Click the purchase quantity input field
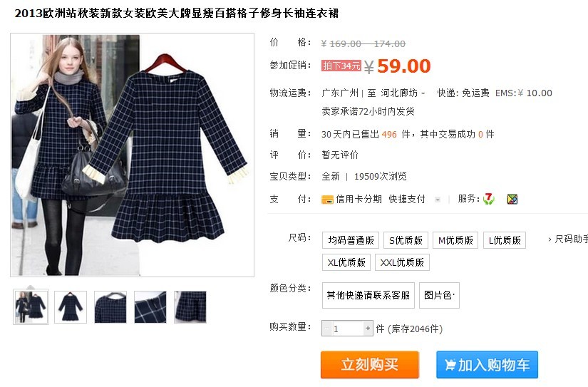 [347, 329]
